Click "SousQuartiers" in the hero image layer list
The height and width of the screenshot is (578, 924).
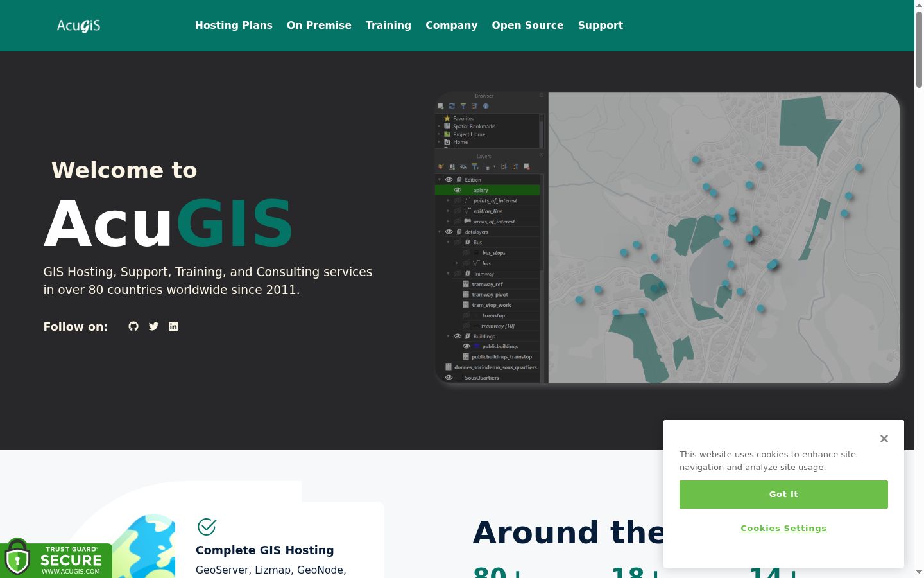[482, 378]
